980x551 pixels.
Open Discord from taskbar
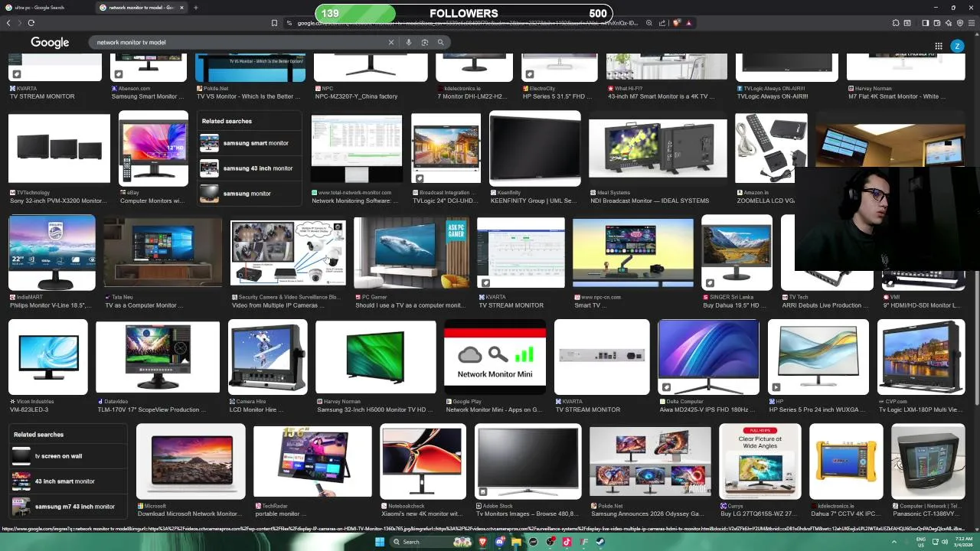[499, 542]
